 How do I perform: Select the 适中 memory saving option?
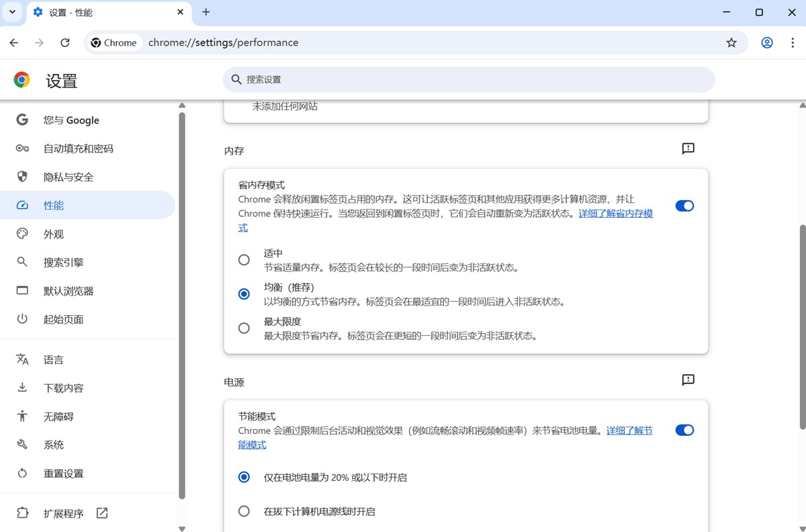244,259
